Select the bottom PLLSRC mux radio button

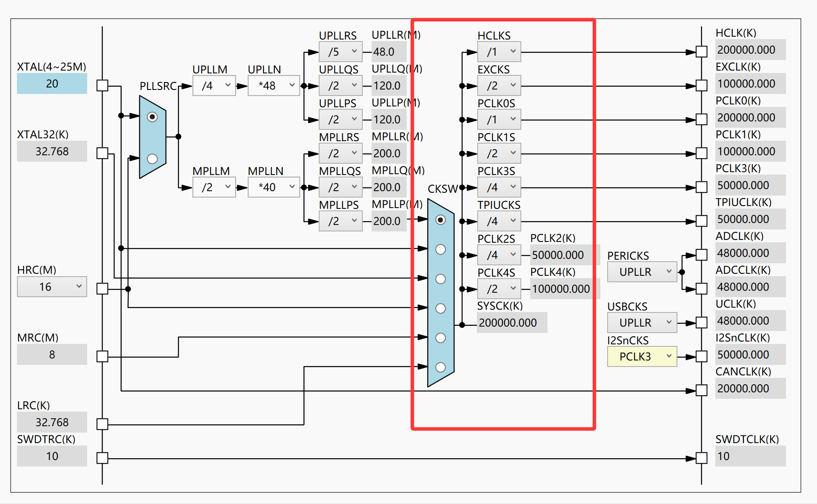click(152, 159)
